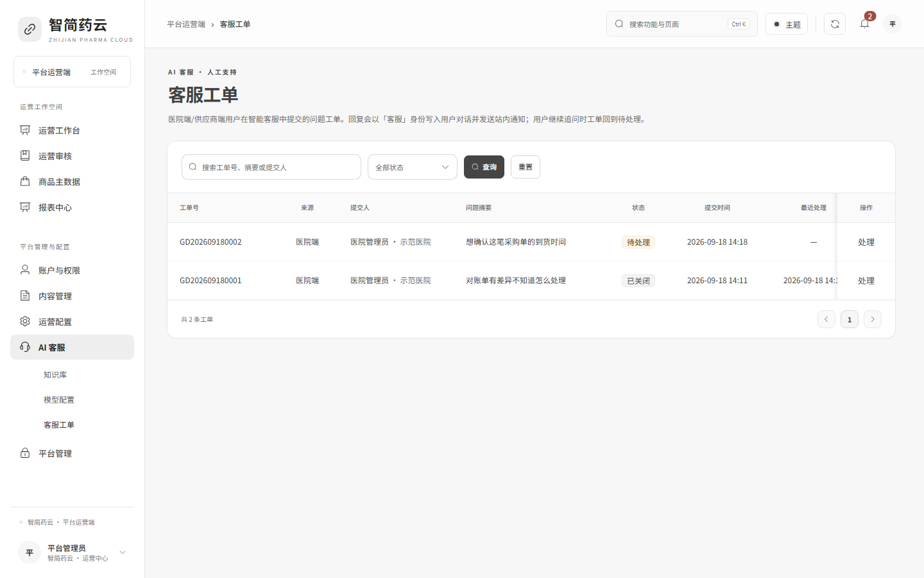Open 商品主数据 in the sidebar
The width and height of the screenshot is (924, 578).
72,182
